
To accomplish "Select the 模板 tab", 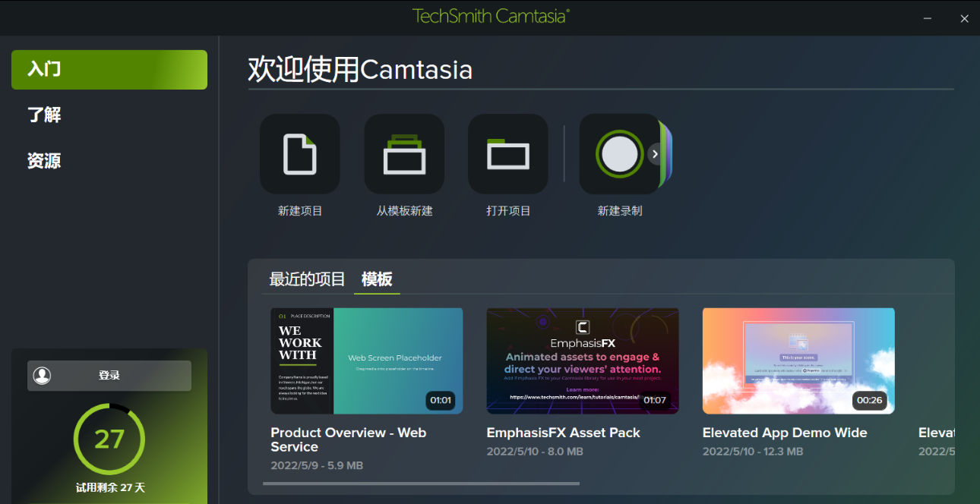I will pyautogui.click(x=377, y=279).
